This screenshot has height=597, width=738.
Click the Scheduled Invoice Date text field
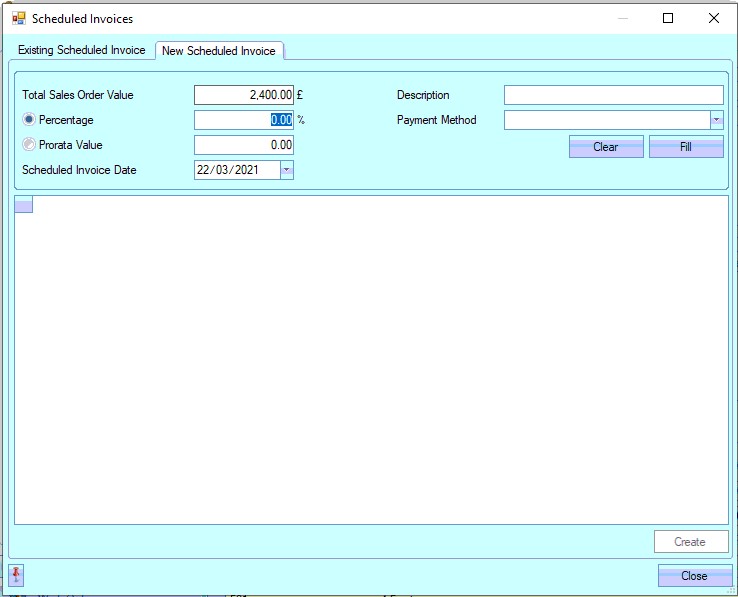[235, 170]
